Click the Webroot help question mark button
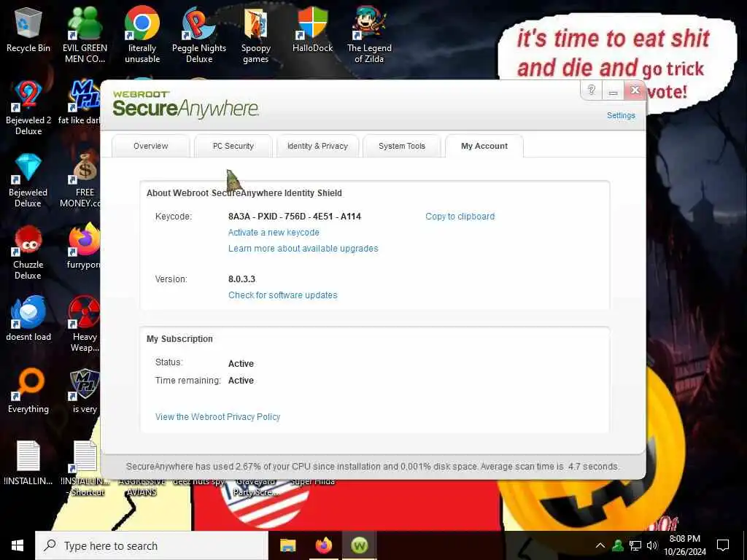 pyautogui.click(x=591, y=90)
